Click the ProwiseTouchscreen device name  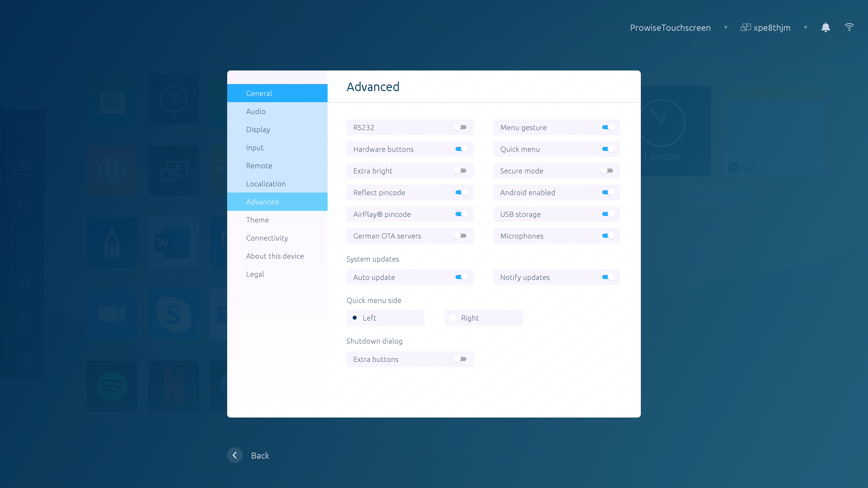[670, 28]
